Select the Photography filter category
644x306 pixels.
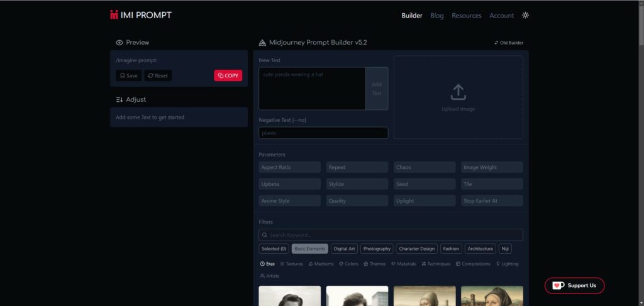click(377, 249)
